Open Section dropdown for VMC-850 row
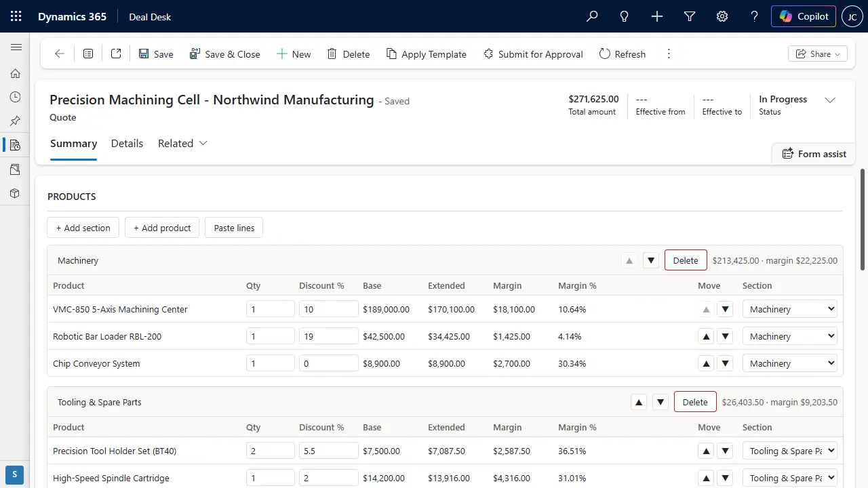Viewport: 868px width, 488px height. point(790,309)
